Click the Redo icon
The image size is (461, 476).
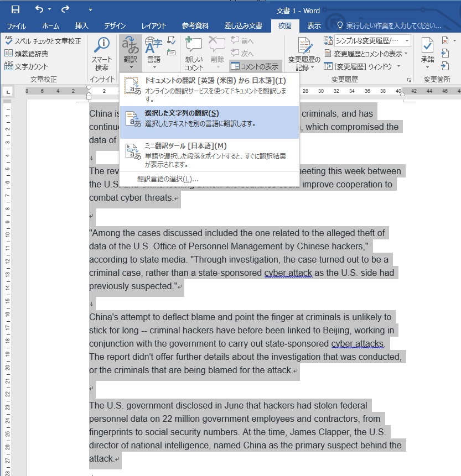[x=65, y=9]
